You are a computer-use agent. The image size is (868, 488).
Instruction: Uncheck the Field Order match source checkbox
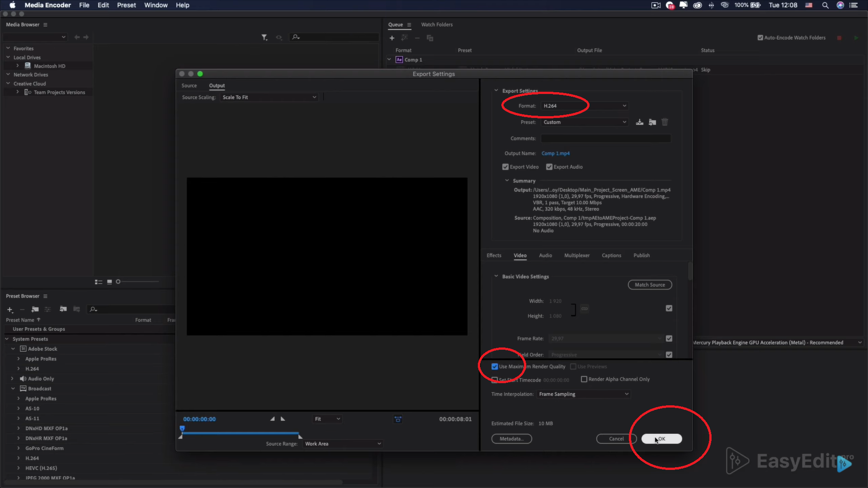(x=669, y=355)
